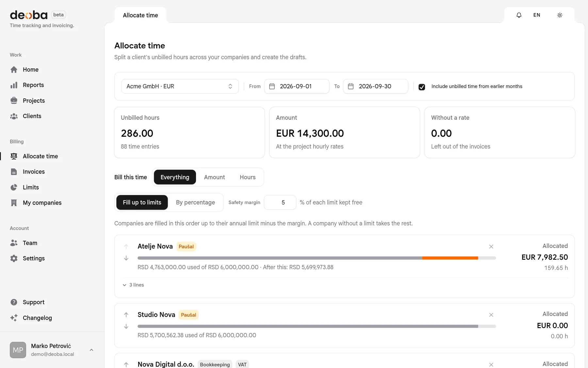Switch language via the EN button
The width and height of the screenshot is (588, 368).
click(537, 15)
